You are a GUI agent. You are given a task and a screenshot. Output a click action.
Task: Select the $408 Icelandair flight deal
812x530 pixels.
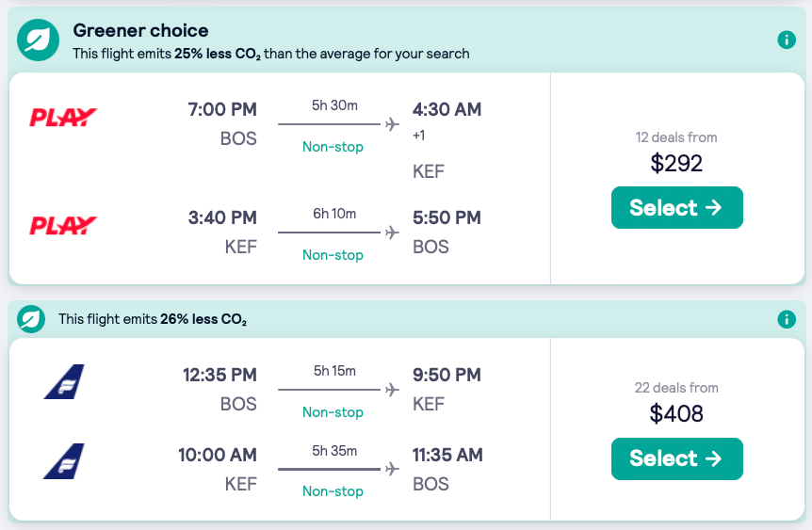[676, 458]
